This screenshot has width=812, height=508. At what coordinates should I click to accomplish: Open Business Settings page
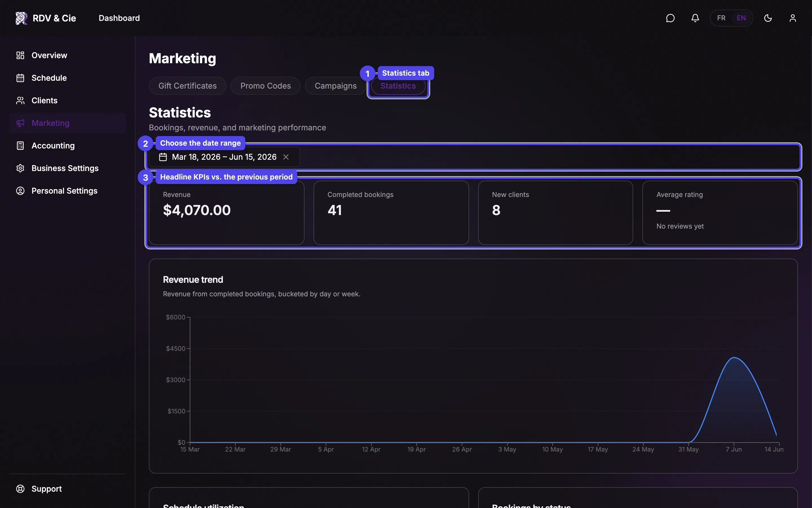[x=67, y=168]
